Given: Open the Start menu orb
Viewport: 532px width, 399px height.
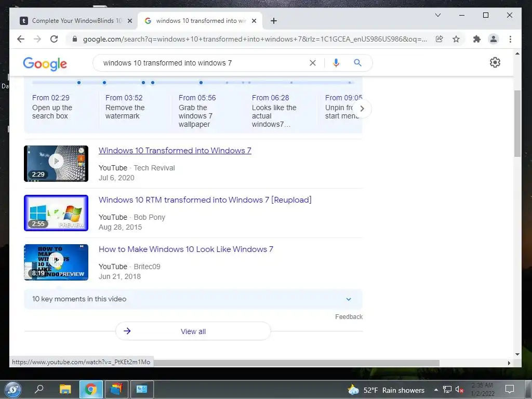Looking at the screenshot, I should [13, 390].
